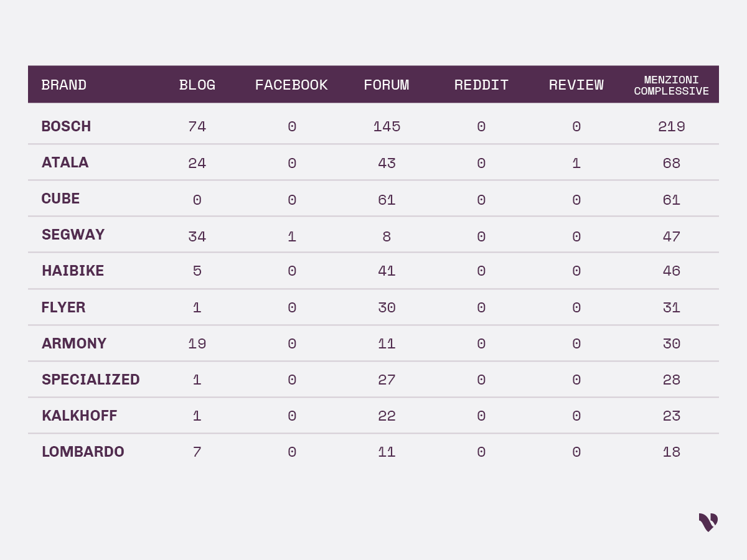Screen dimensions: 747x560
Task: Click the FORUM column header
Action: point(387,85)
